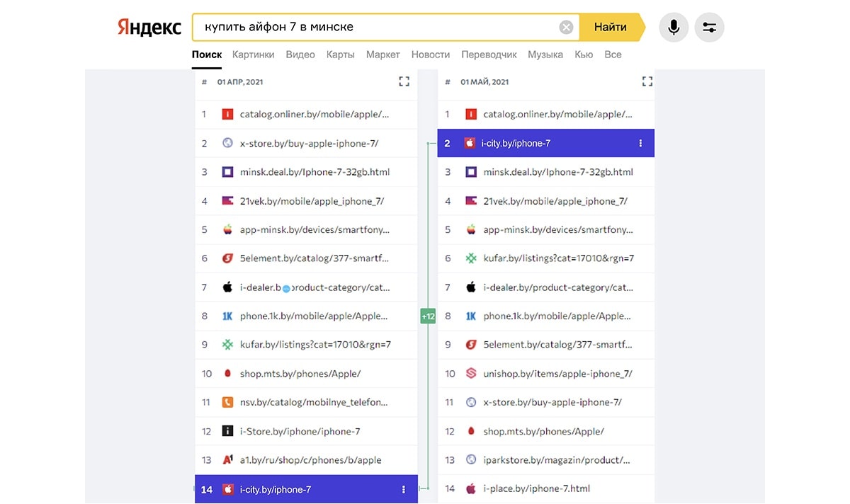
Task: Click the minsk.deal.by favicon in April list
Action: 227,172
